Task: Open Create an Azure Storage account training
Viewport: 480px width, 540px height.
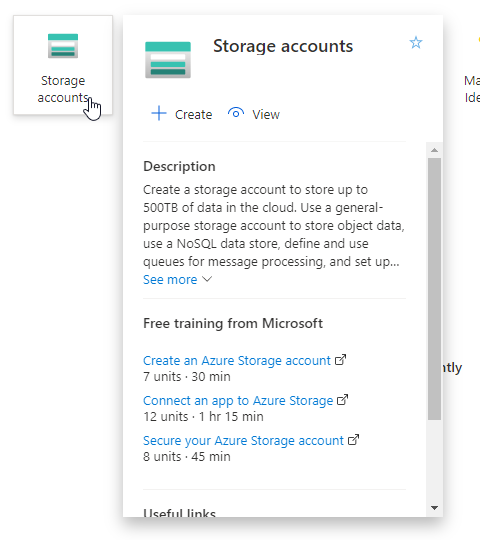Action: (x=237, y=361)
